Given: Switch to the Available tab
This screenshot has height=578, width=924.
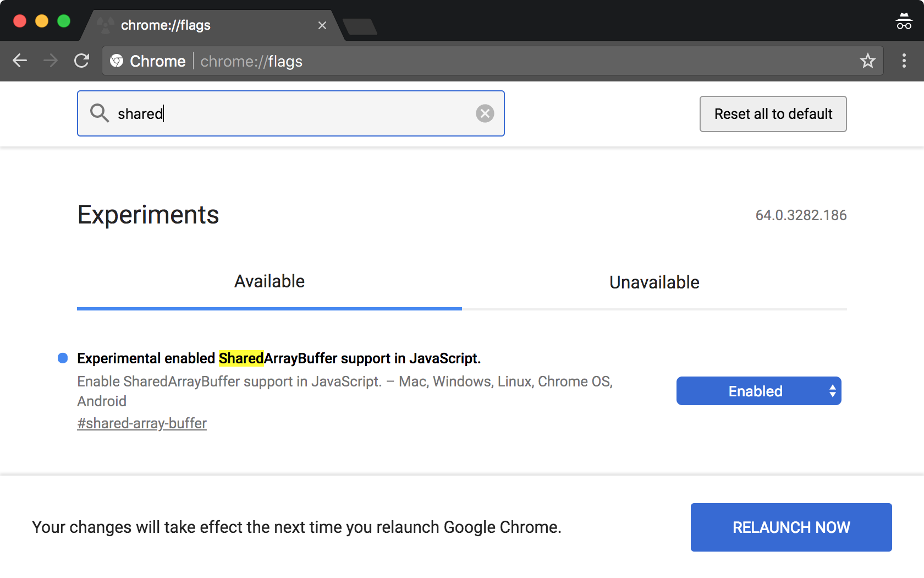Looking at the screenshot, I should [269, 281].
